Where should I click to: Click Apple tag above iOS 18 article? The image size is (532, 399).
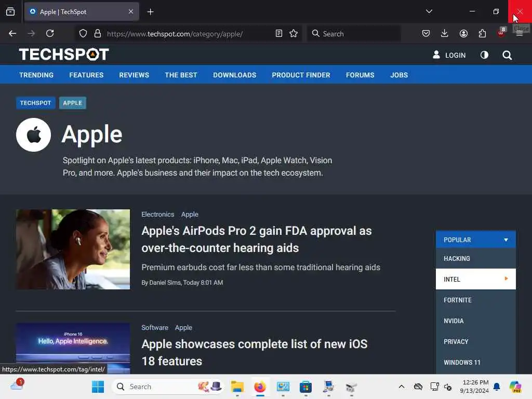point(183,328)
